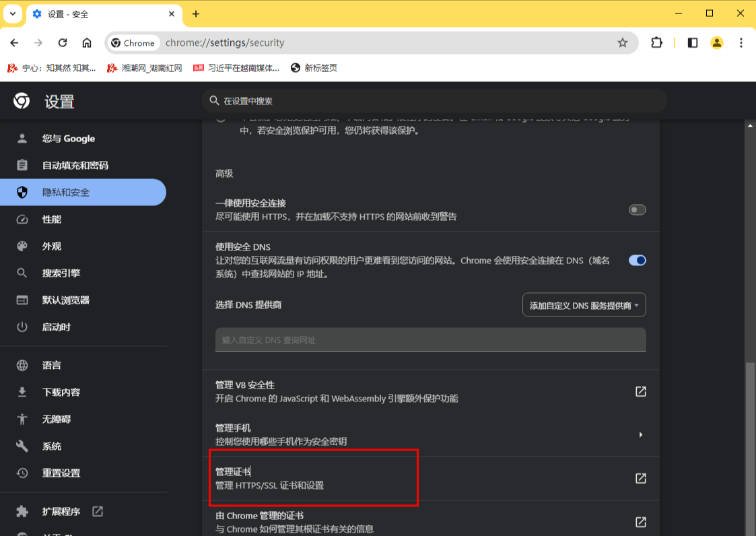Screen dimensions: 756x536
Task: Click the 输入自定义 DNS 查询网址 field
Action: click(431, 340)
